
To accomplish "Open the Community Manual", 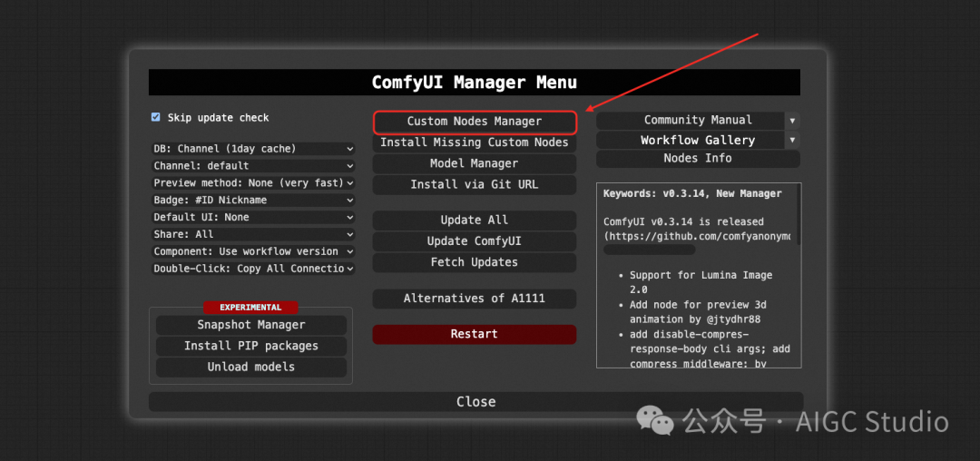I will tap(690, 120).
